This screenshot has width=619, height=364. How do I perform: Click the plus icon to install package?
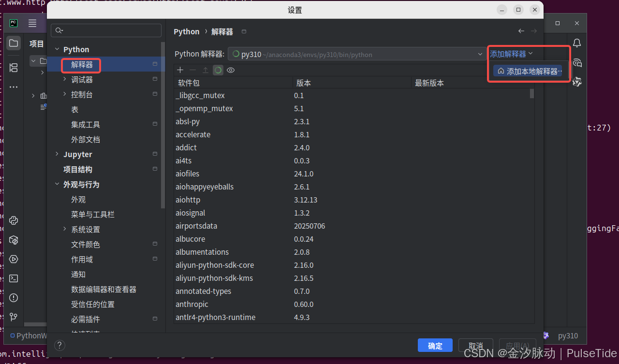pos(180,70)
